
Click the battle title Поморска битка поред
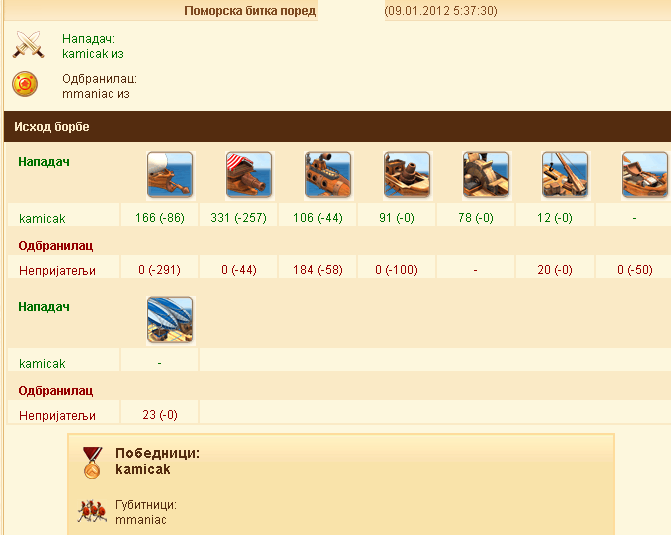[250, 11]
